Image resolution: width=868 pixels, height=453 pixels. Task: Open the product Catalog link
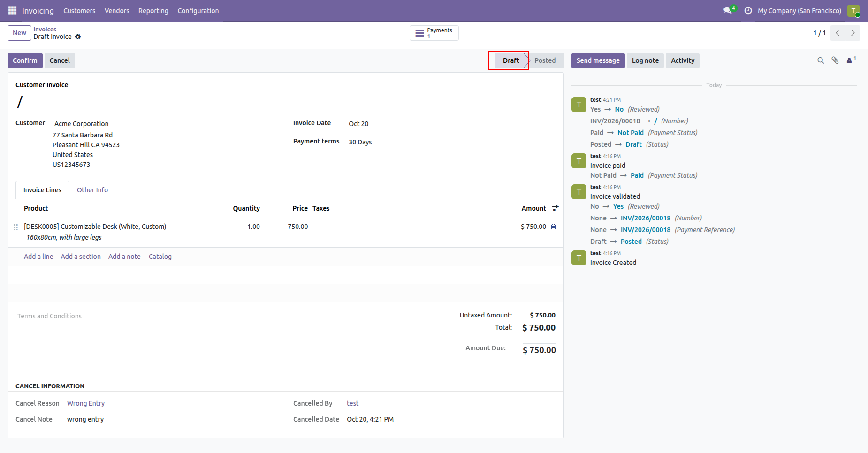click(160, 257)
